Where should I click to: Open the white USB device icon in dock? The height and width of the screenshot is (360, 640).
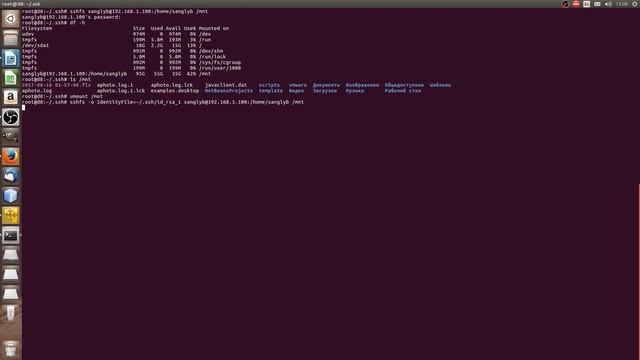pos(11,313)
